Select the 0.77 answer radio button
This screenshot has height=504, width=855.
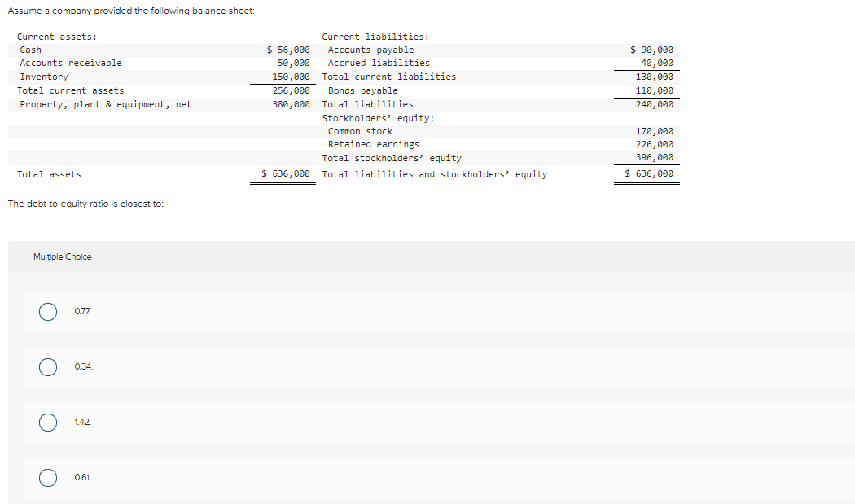click(48, 312)
